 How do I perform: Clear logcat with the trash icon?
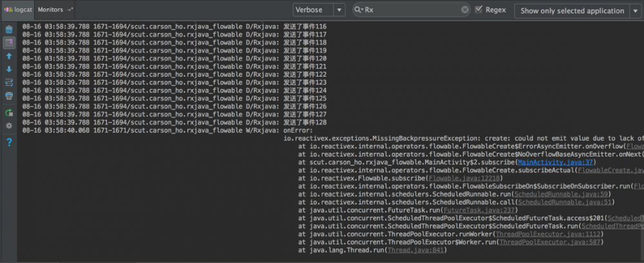click(8, 30)
